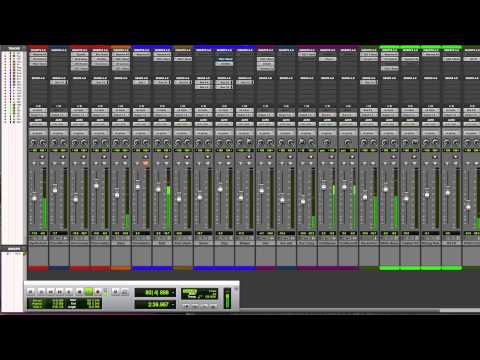The width and height of the screenshot is (480, 360).
Task: Select the brown track's name button
Action: click(183, 243)
